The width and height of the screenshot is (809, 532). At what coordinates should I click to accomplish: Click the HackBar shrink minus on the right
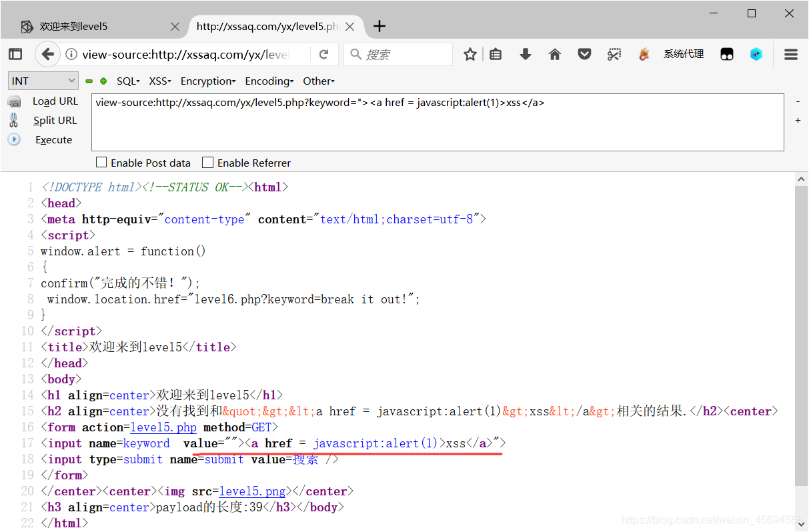798,102
